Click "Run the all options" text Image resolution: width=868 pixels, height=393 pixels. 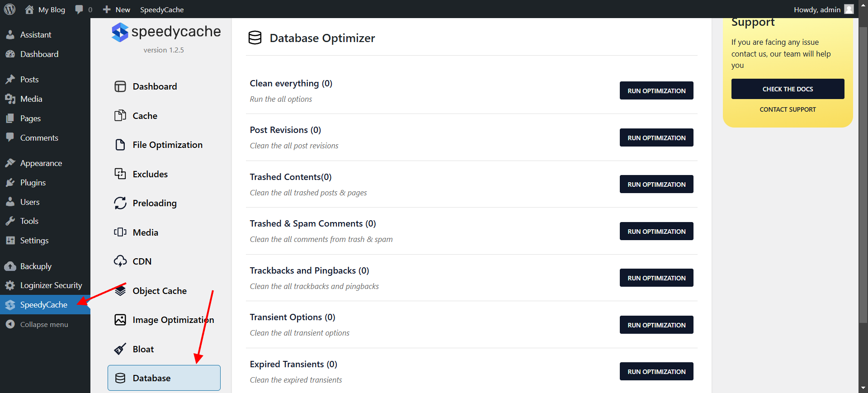[281, 99]
